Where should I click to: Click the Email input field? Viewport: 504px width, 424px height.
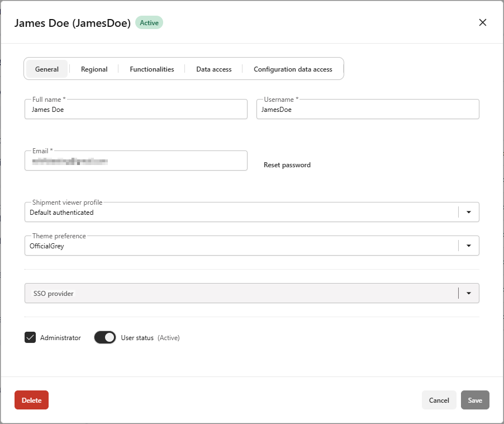(136, 161)
